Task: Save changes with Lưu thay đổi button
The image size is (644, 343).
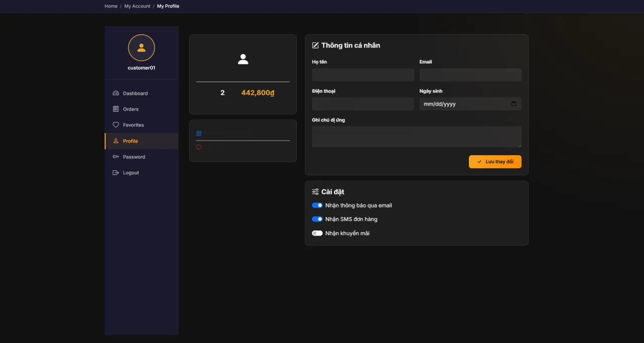Action: point(495,162)
